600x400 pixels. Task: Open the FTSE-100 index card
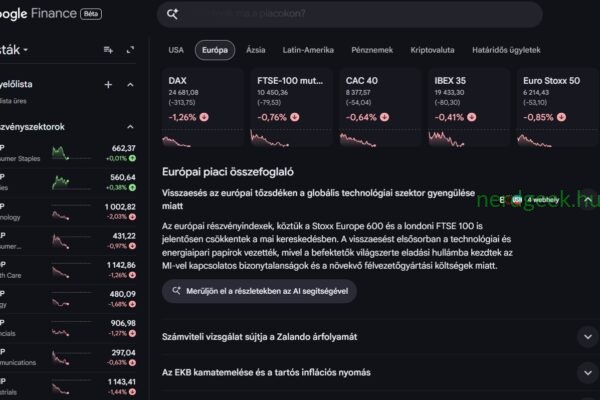tap(291, 108)
